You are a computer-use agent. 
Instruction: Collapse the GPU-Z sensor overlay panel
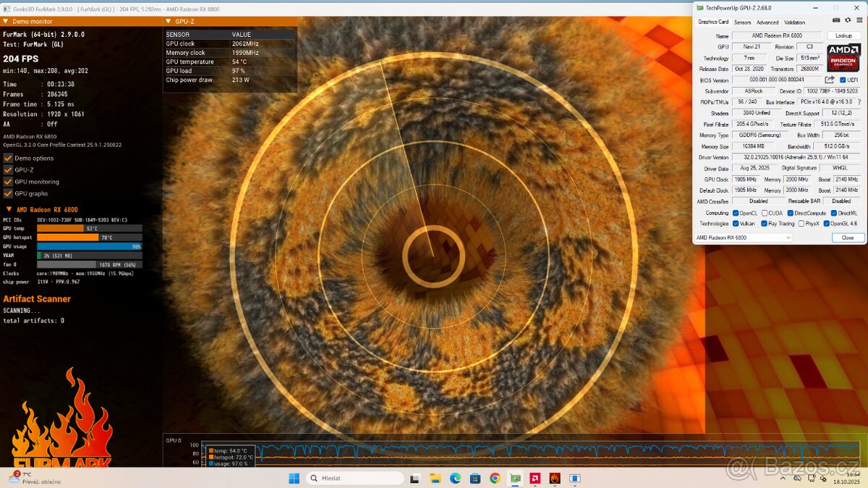pyautogui.click(x=168, y=22)
